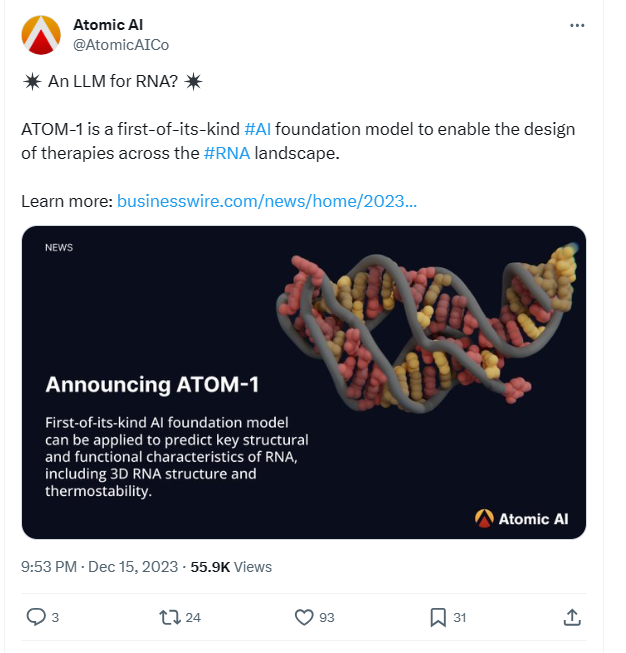Click the reply count 3
The width and height of the screenshot is (626, 653).
[x=55, y=618]
